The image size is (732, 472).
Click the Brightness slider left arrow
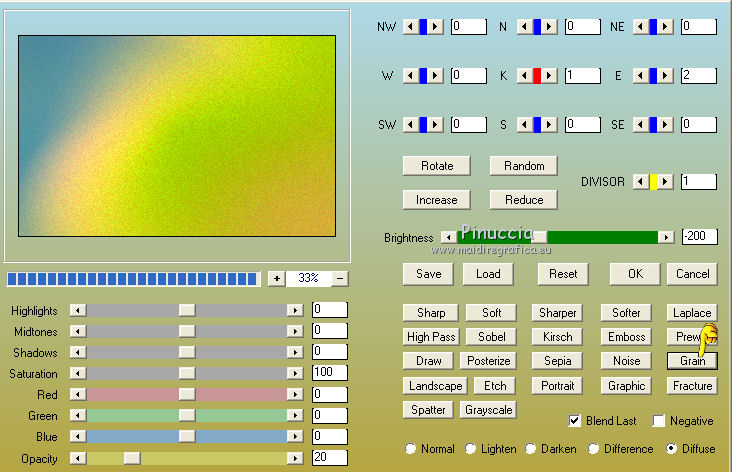tap(449, 237)
